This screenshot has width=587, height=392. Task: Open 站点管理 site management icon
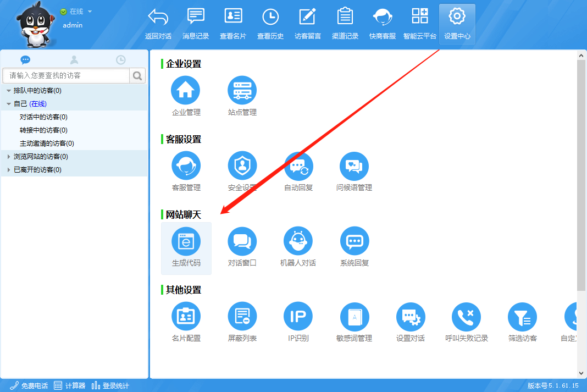pyautogui.click(x=242, y=90)
